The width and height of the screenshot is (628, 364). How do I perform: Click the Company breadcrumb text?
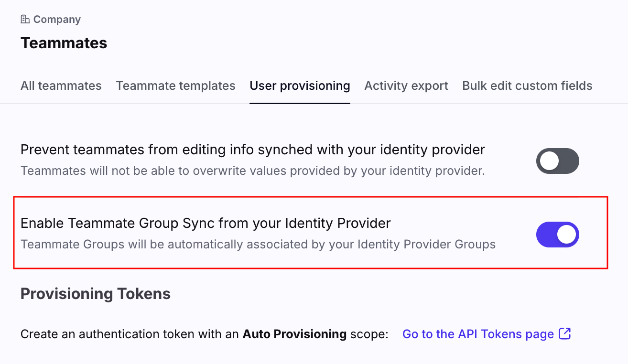57,20
